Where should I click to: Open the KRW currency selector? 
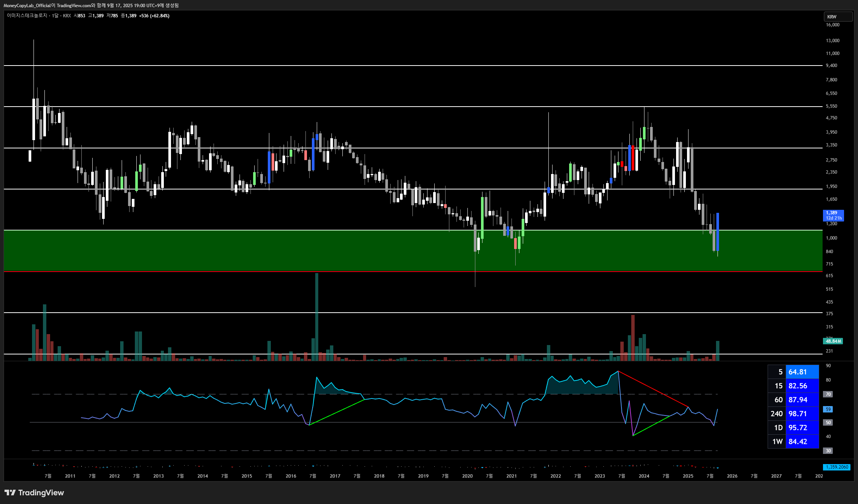(838, 17)
